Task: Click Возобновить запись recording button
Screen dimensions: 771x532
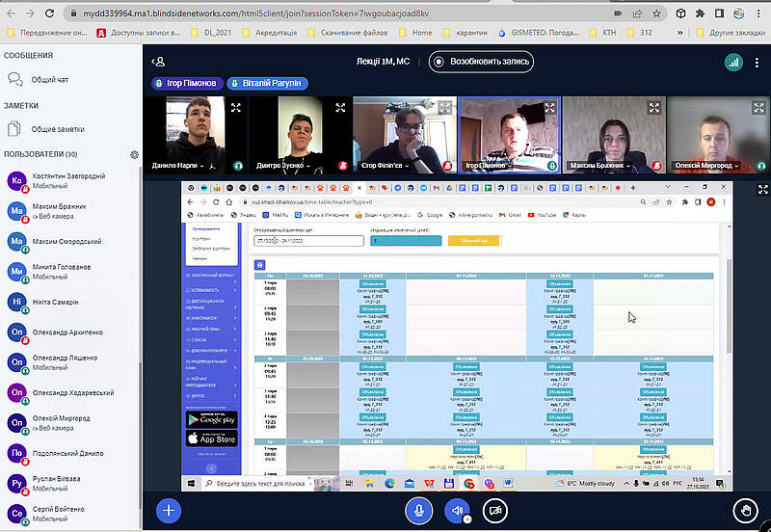Action: tap(481, 62)
